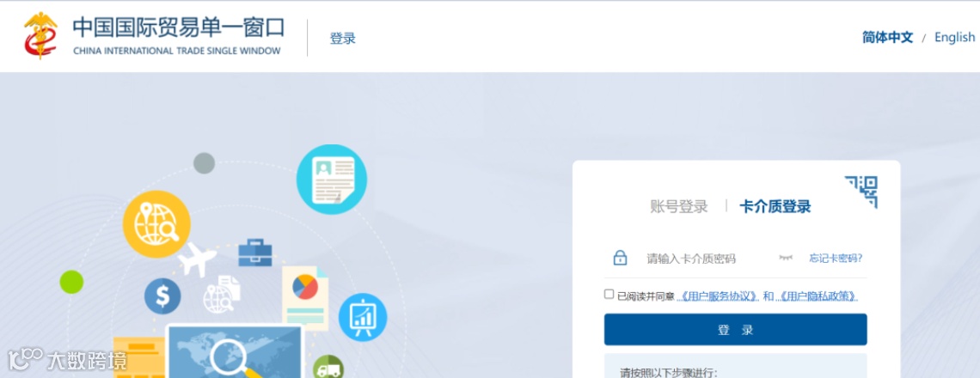Screen dimensions: 980x378
Task: Check the agreement 已阅读并同意 checkbox
Action: tap(609, 295)
